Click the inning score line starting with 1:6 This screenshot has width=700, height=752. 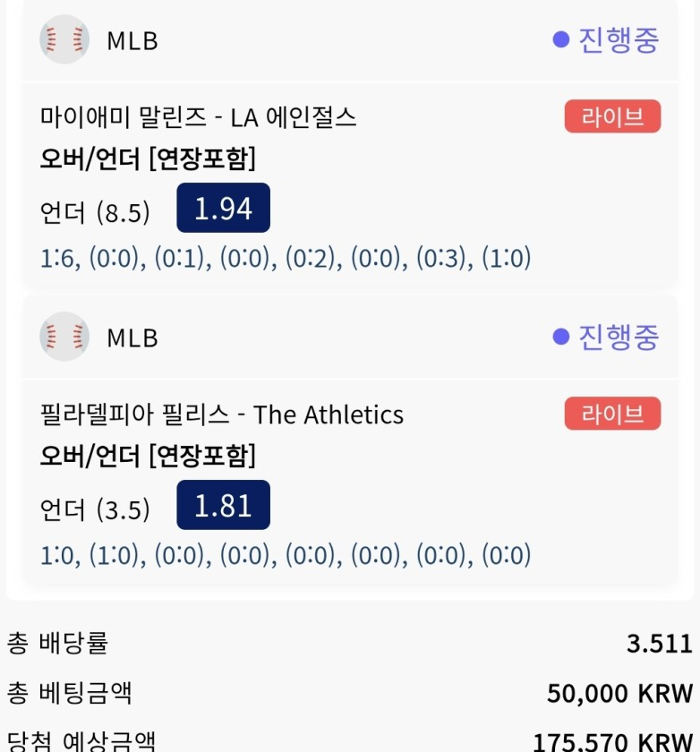pos(286,258)
